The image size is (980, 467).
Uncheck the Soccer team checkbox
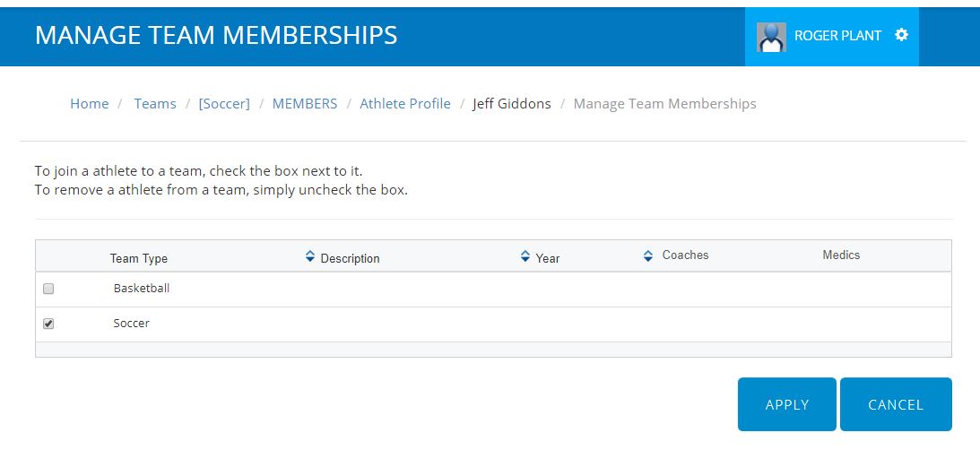pos(48,324)
